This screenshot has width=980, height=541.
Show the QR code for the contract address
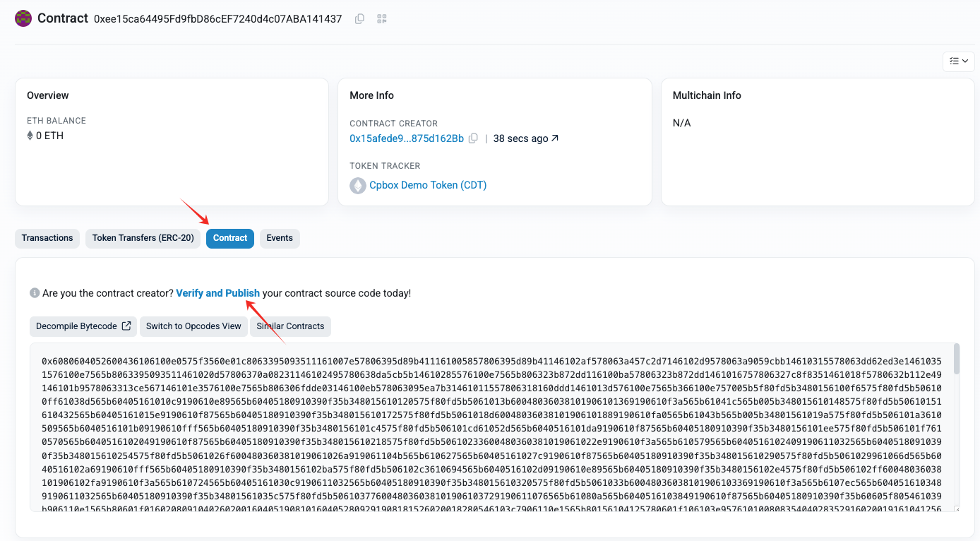pos(382,19)
